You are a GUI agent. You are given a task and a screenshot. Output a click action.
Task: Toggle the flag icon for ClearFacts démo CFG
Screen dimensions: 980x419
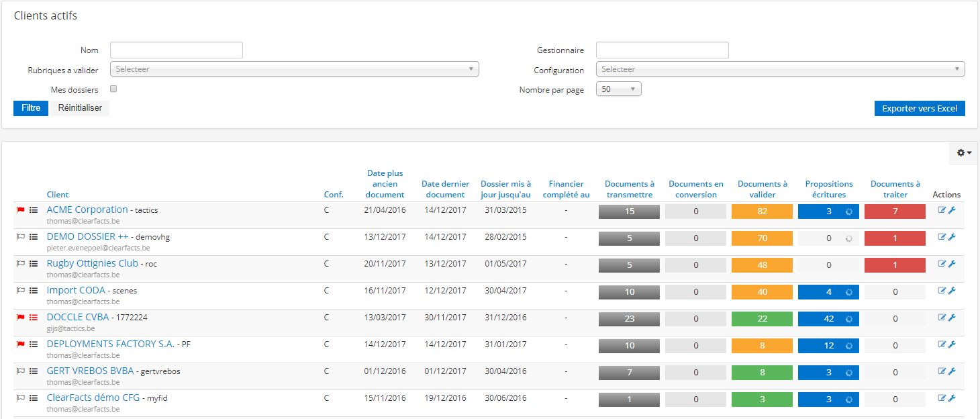21,398
